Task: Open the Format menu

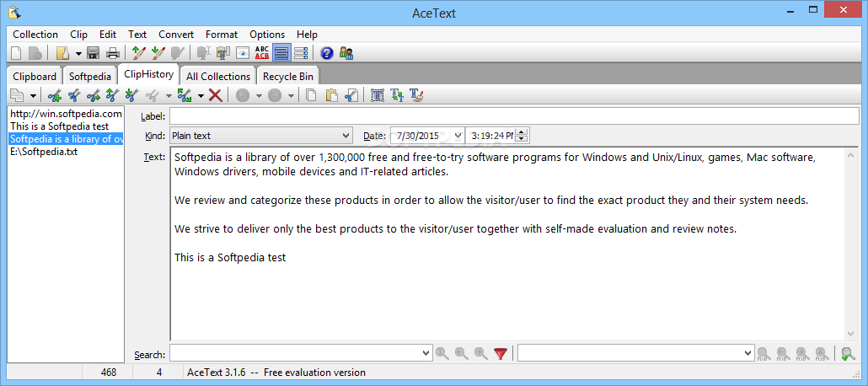Action: click(x=222, y=35)
